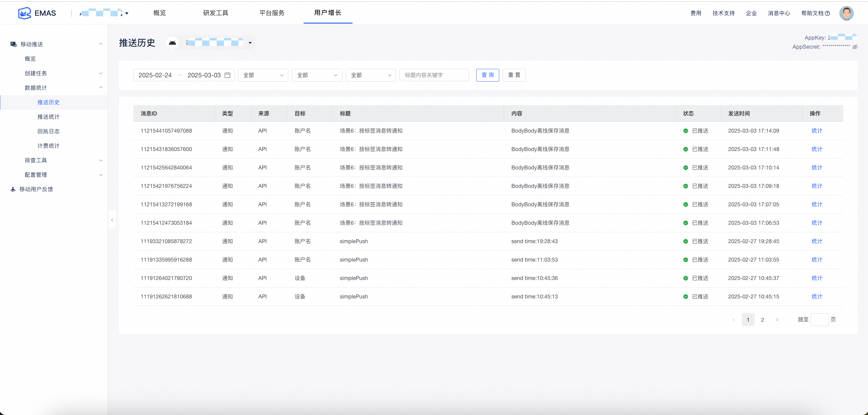Open the second 全部 filter dropdown
This screenshot has width=868, height=415.
pyautogui.click(x=317, y=75)
